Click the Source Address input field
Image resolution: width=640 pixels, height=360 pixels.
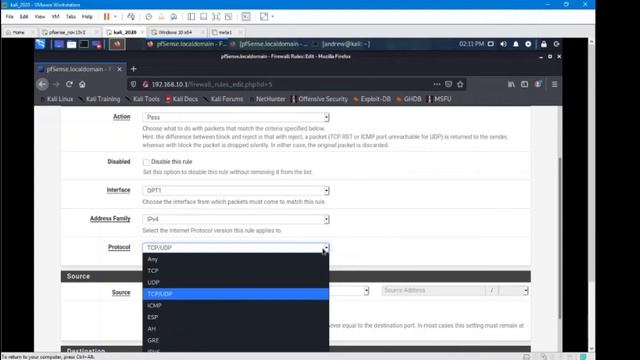pos(433,291)
